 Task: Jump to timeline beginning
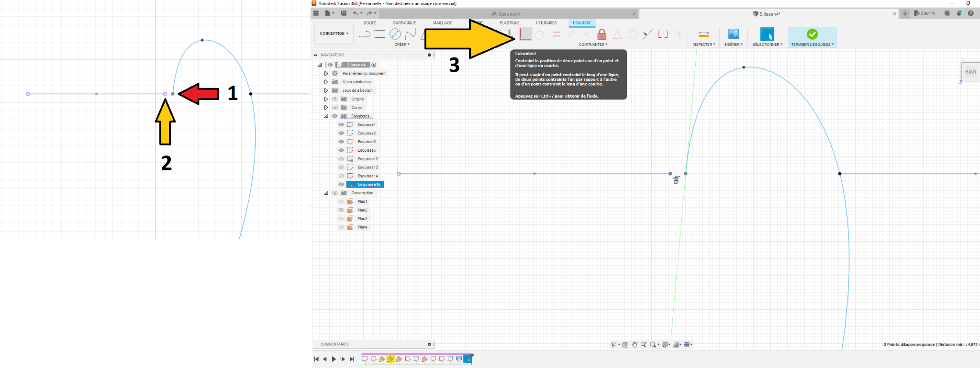point(316,359)
